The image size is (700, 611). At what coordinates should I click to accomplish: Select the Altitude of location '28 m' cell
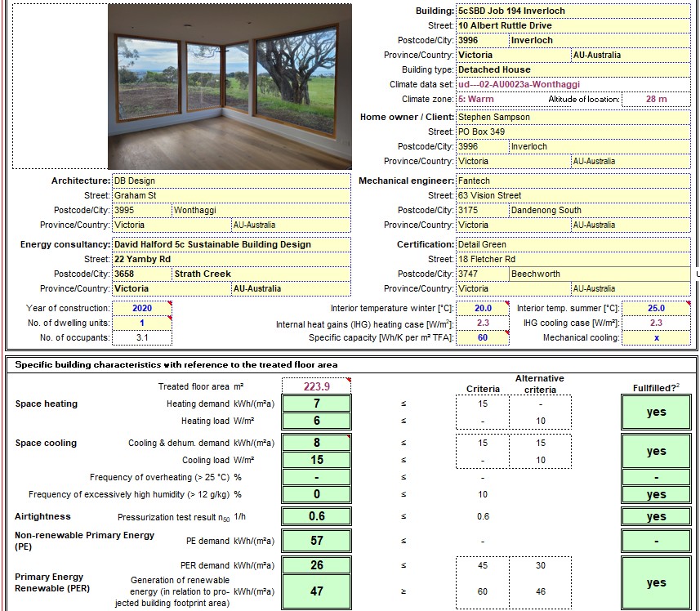pyautogui.click(x=655, y=100)
